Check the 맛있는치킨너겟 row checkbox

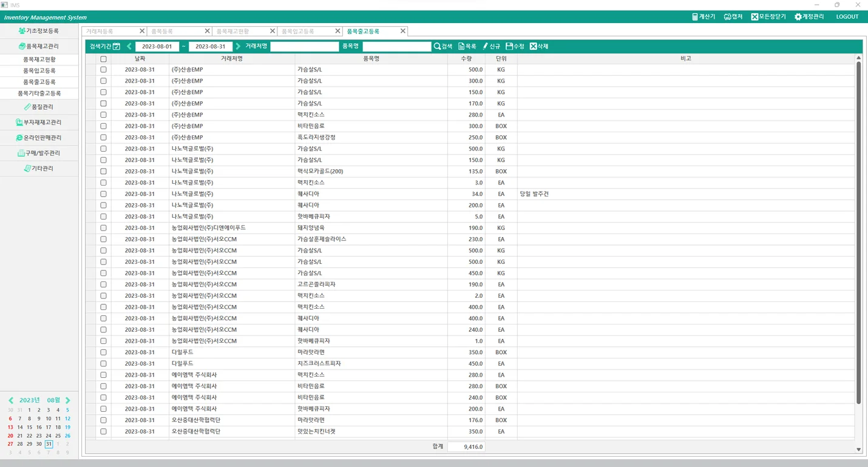(x=103, y=431)
